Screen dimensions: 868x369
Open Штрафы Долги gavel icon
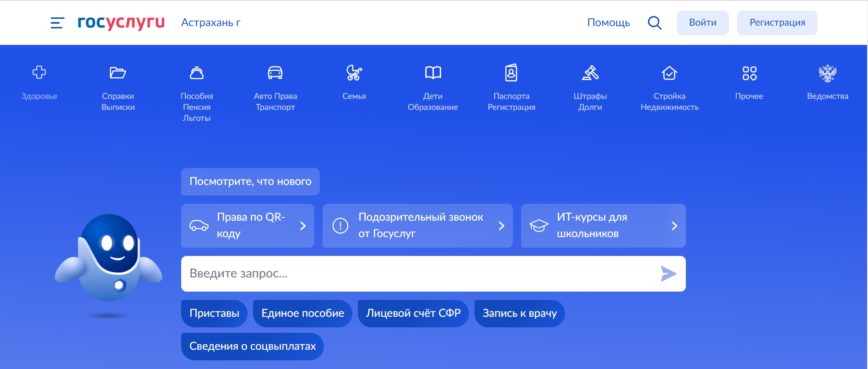pos(590,72)
